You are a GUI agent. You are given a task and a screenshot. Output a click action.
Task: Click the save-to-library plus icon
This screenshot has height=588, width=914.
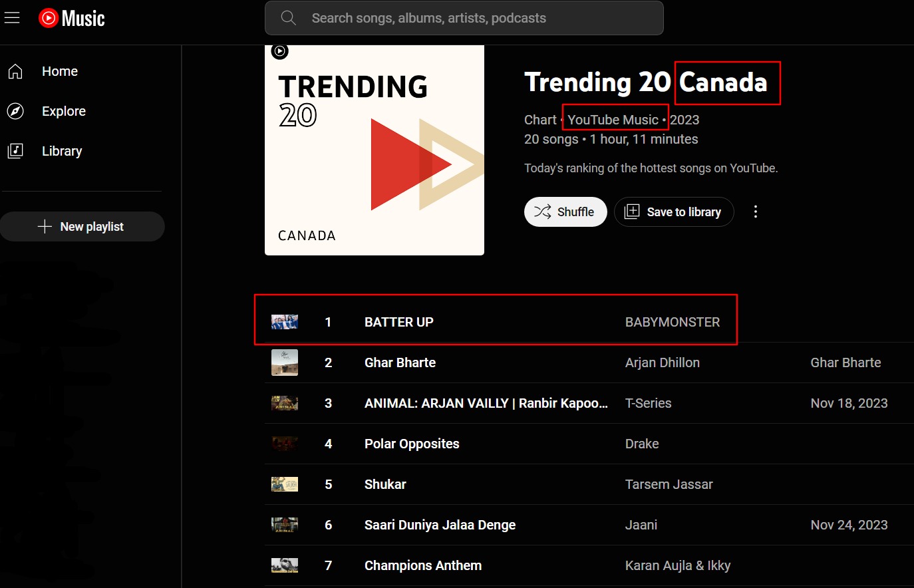[632, 212]
